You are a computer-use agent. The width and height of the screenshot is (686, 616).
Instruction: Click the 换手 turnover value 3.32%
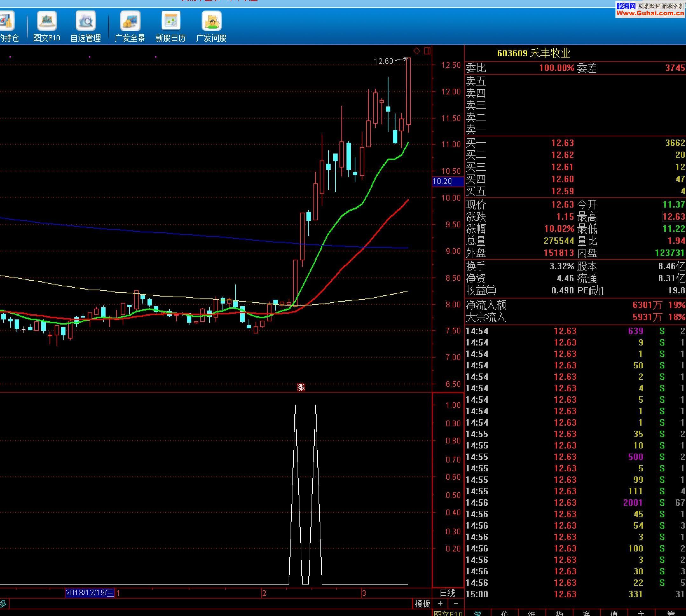point(562,266)
